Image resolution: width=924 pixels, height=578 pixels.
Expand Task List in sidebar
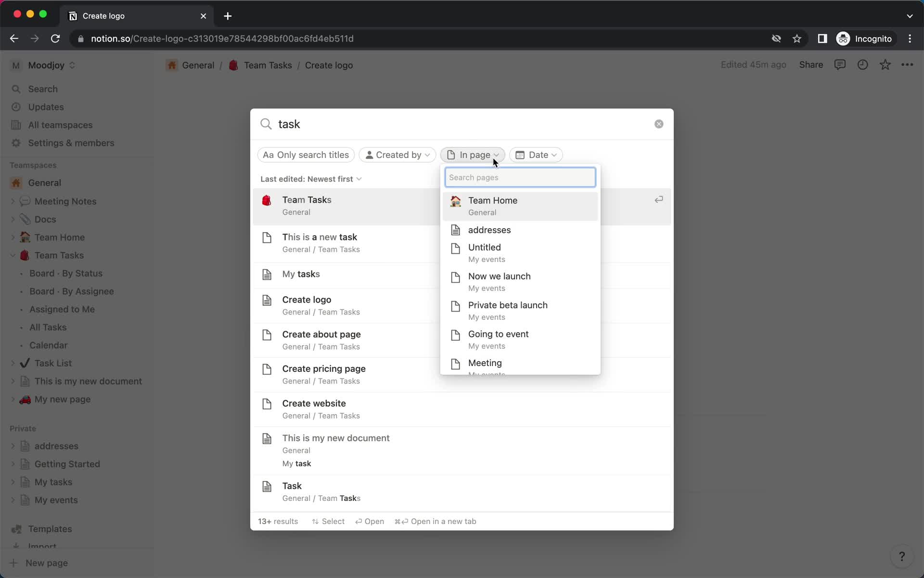click(13, 363)
